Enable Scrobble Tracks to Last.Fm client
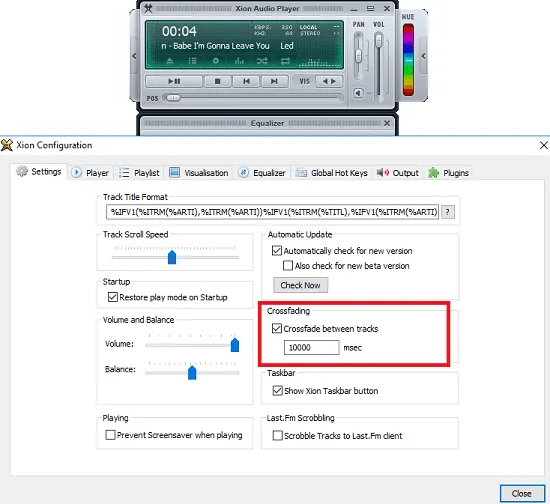The image size is (550, 504). pos(277,436)
